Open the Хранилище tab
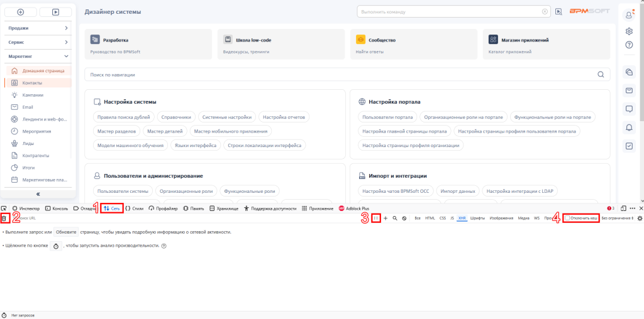This screenshot has width=644, height=319. pos(224,208)
